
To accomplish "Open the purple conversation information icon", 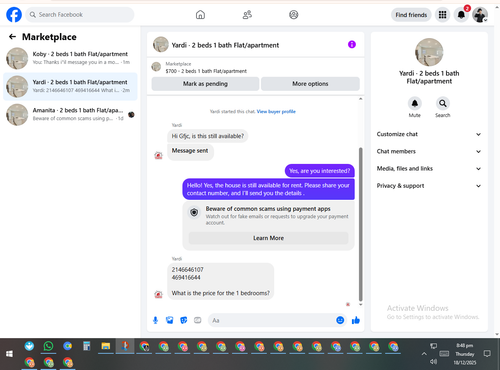I will (x=352, y=44).
